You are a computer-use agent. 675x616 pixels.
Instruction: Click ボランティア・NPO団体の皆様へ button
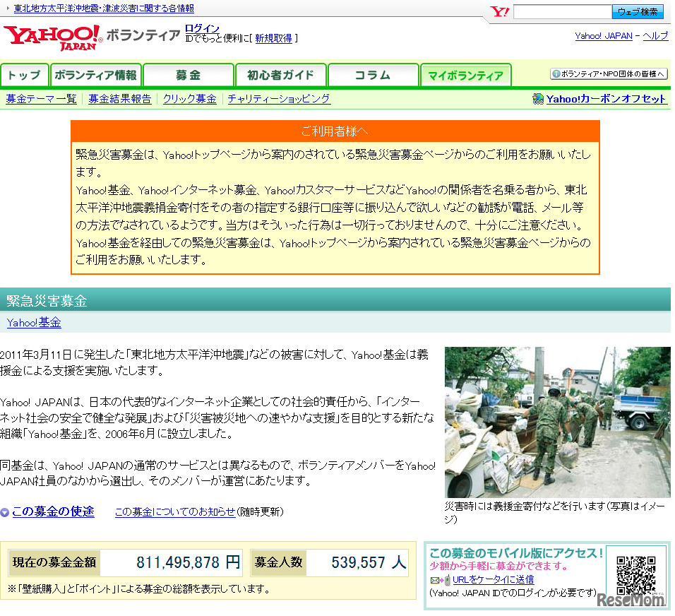[609, 74]
